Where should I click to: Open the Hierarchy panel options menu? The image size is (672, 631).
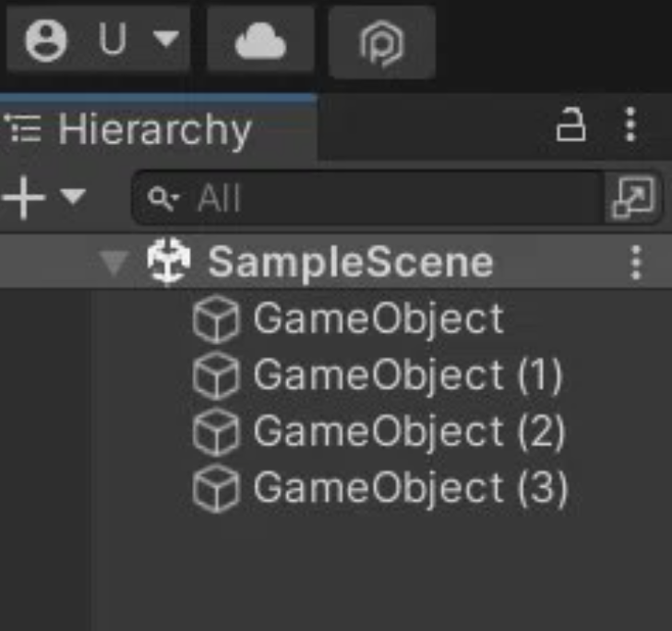coord(630,125)
